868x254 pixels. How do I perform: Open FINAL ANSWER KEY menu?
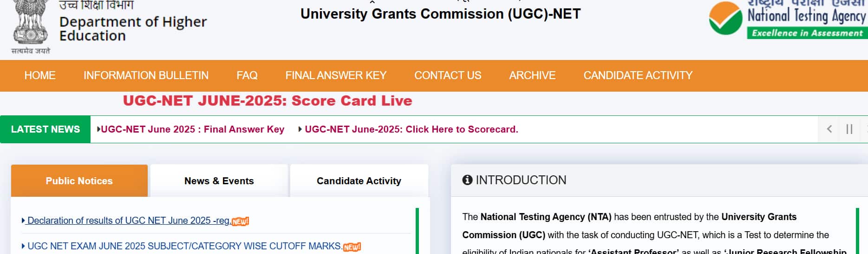click(x=336, y=75)
